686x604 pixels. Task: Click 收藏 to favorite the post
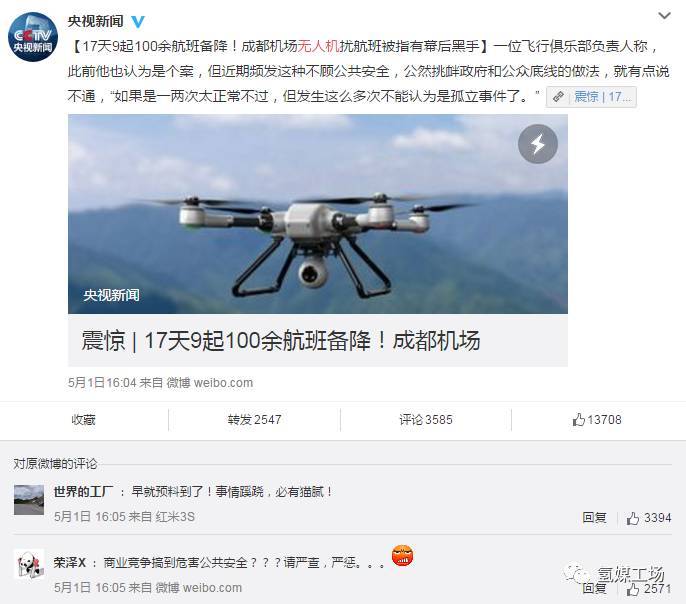(x=84, y=420)
